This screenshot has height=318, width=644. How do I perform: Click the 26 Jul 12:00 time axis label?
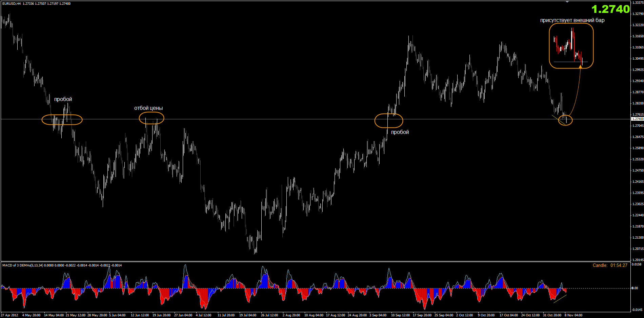269,315
